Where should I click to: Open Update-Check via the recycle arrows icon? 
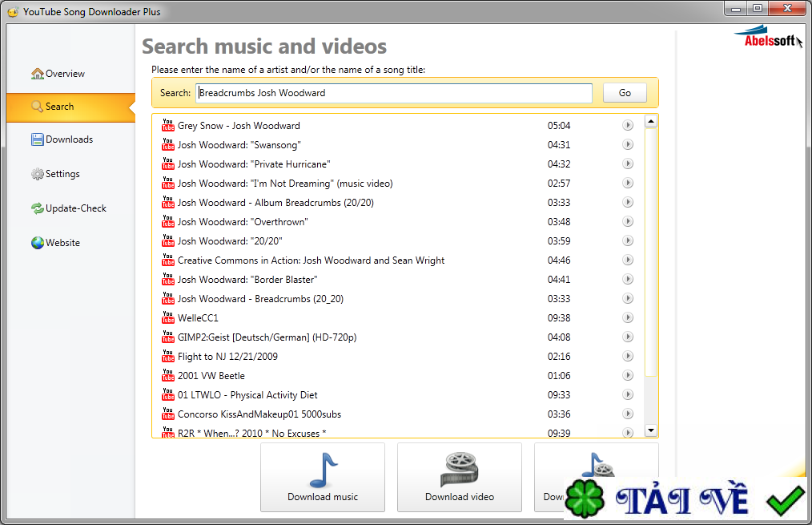(x=36, y=208)
